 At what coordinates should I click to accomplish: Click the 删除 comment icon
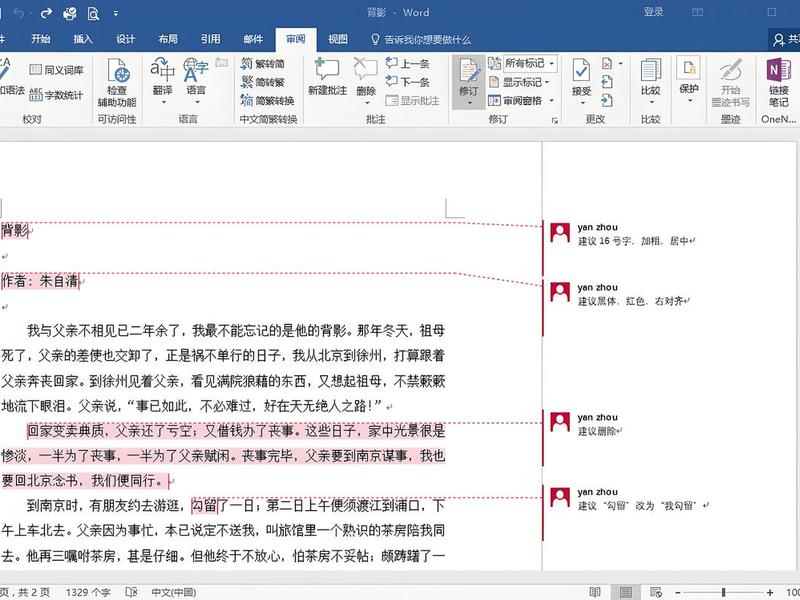[x=366, y=70]
